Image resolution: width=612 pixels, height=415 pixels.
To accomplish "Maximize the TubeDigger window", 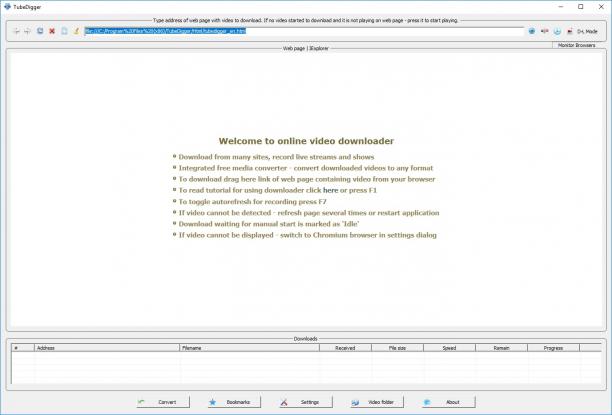I will [x=581, y=7].
